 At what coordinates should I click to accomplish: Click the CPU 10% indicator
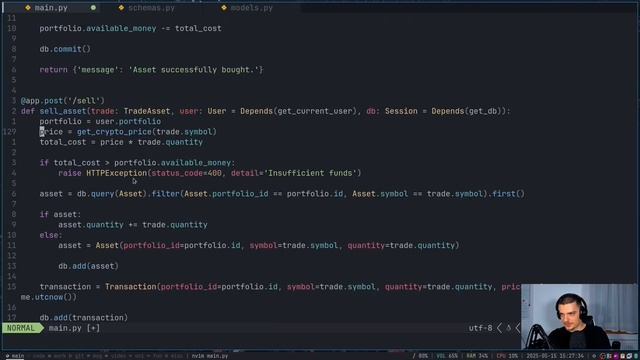click(507, 356)
